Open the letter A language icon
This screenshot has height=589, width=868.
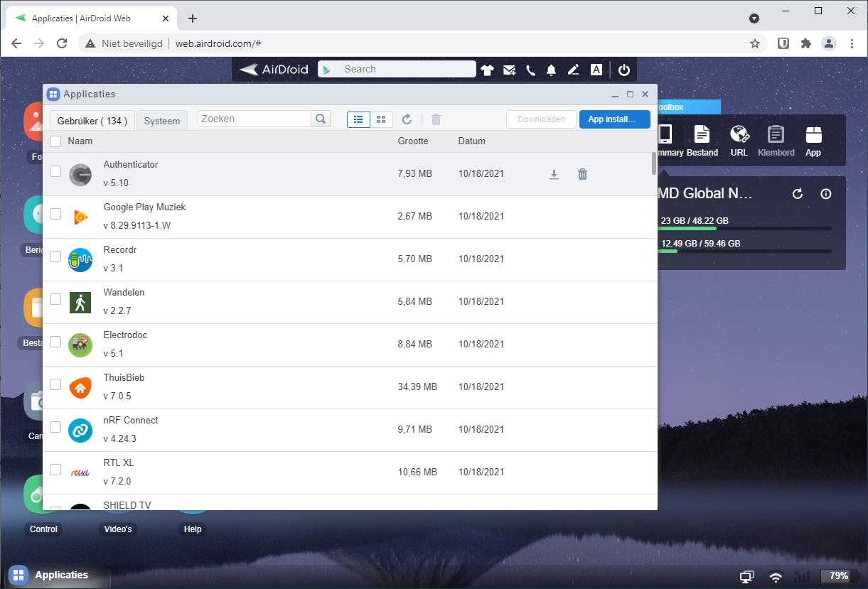(596, 70)
